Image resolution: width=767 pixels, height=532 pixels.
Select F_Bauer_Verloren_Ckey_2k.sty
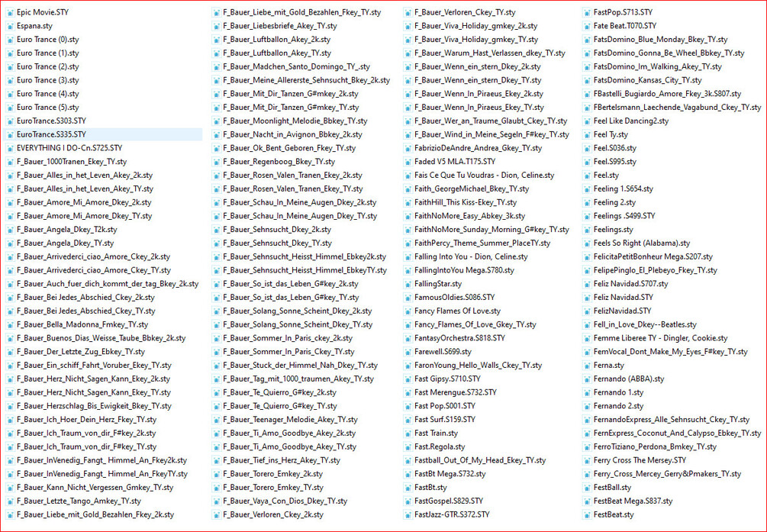[x=273, y=515]
